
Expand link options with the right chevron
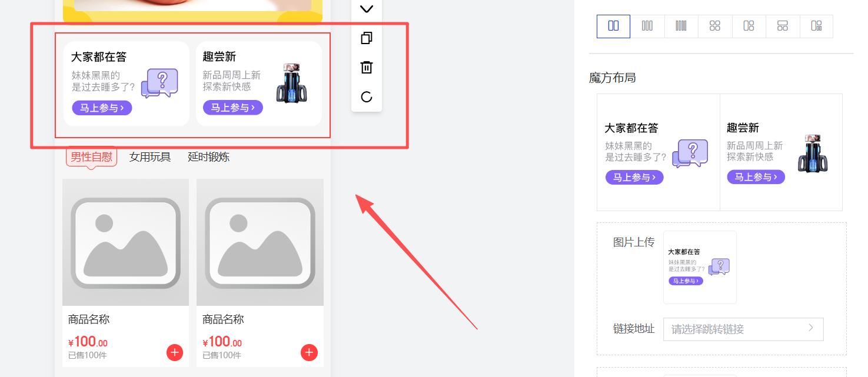click(810, 328)
